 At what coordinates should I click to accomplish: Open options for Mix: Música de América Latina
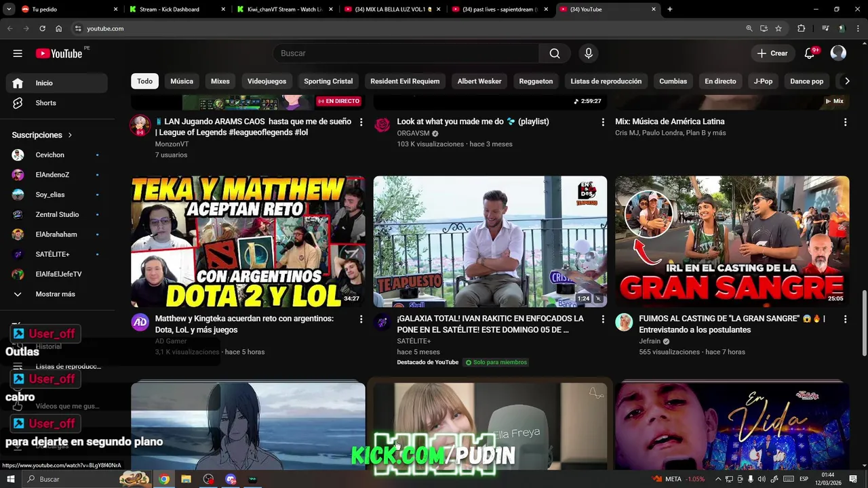(x=845, y=122)
